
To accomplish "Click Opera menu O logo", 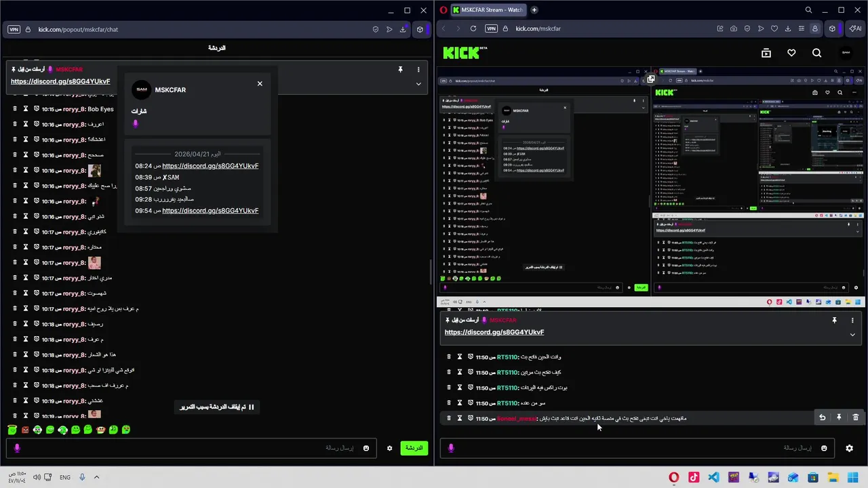I will (x=443, y=10).
